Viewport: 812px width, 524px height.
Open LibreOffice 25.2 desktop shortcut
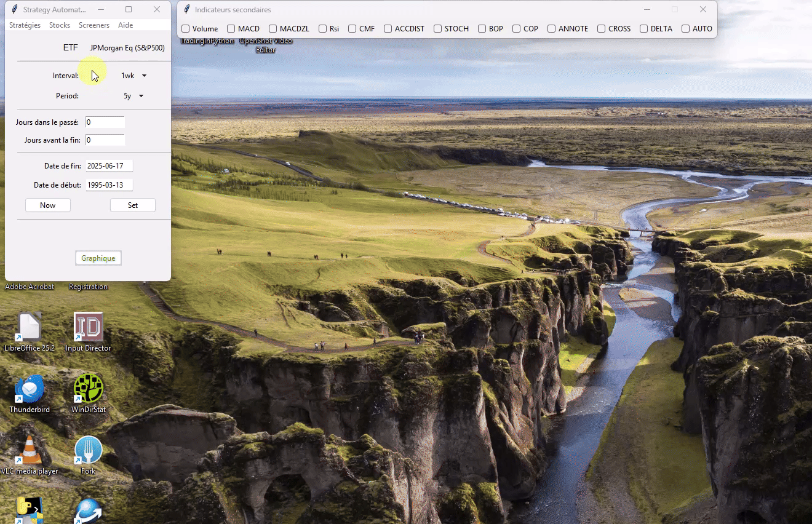29,327
